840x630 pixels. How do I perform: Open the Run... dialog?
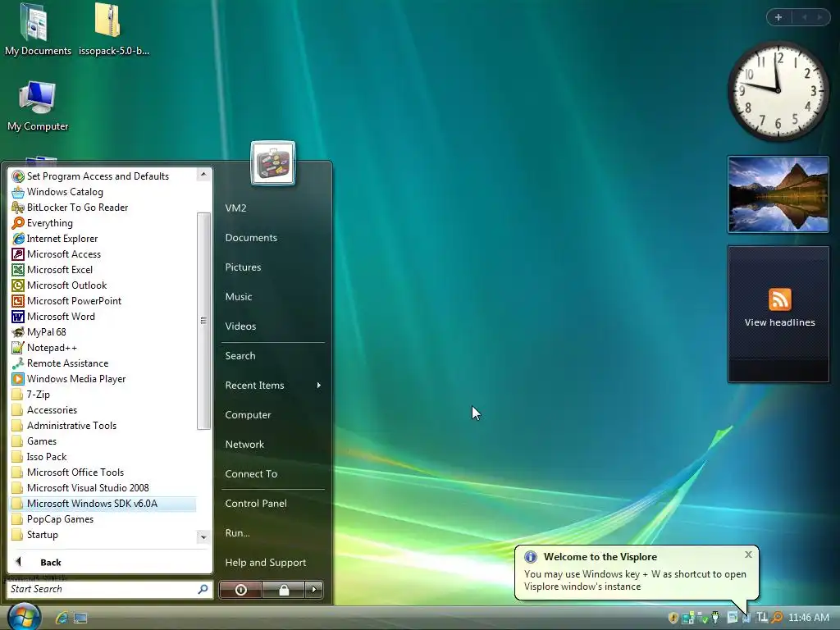click(x=273, y=532)
